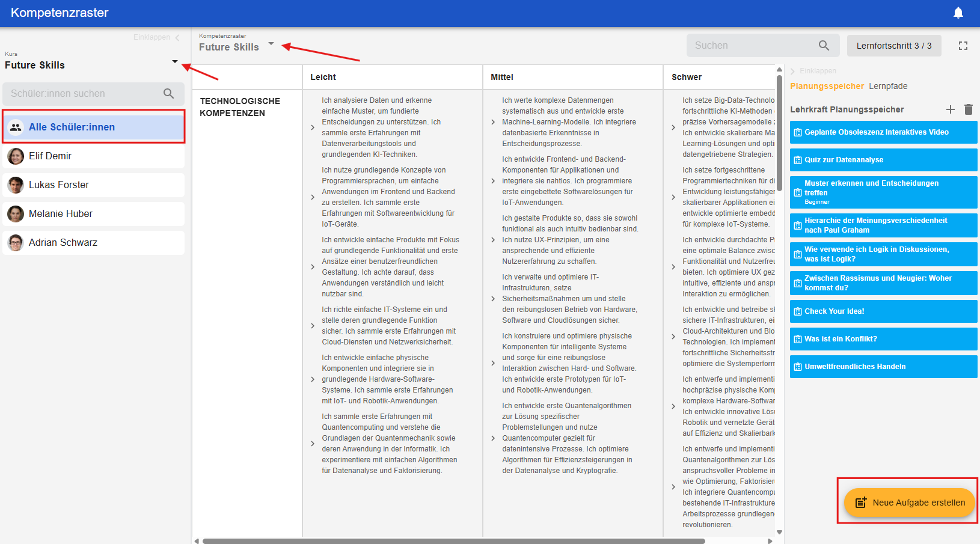Select the Planungsspeicher tab
This screenshot has height=544, width=980.
827,86
